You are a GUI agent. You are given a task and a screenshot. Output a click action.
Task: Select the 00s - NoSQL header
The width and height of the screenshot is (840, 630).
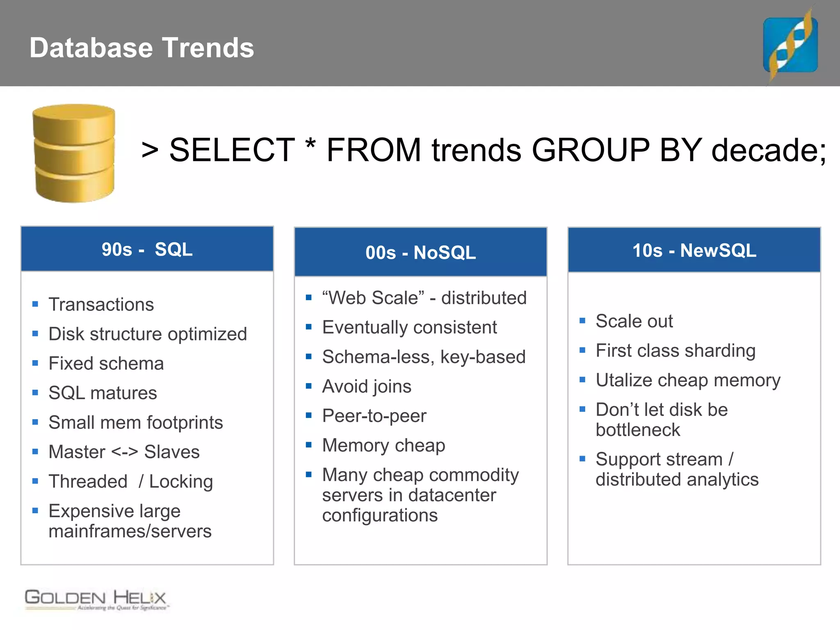coord(421,252)
